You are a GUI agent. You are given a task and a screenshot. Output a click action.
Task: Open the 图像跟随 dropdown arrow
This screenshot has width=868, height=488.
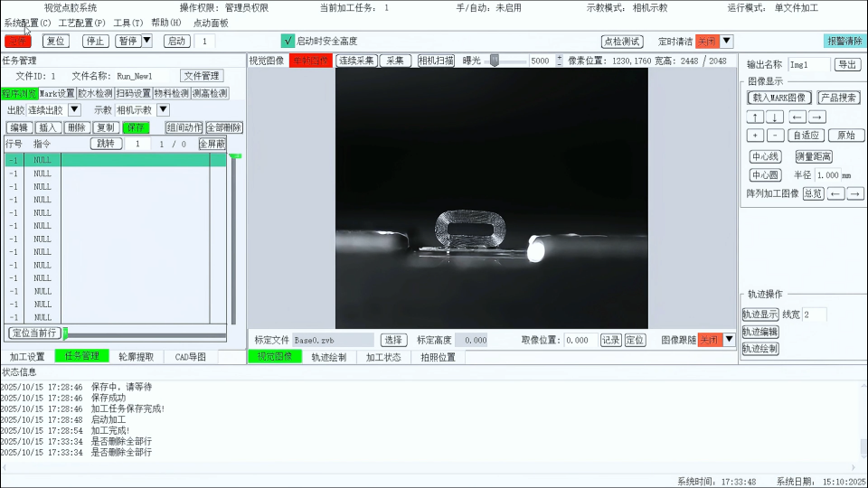[x=729, y=340]
